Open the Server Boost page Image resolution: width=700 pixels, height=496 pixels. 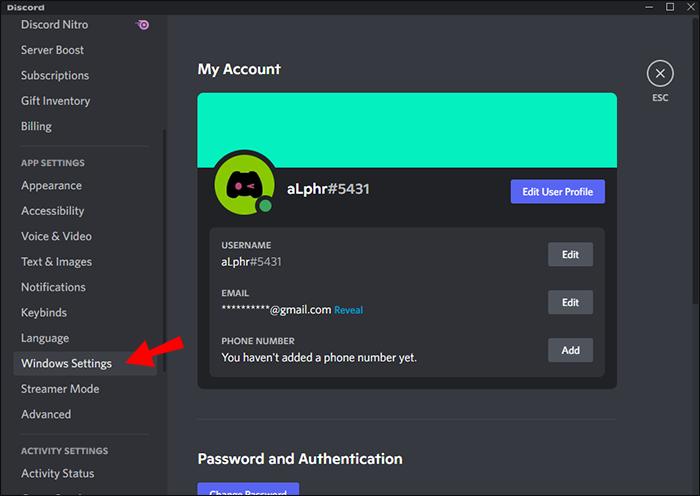(53, 50)
